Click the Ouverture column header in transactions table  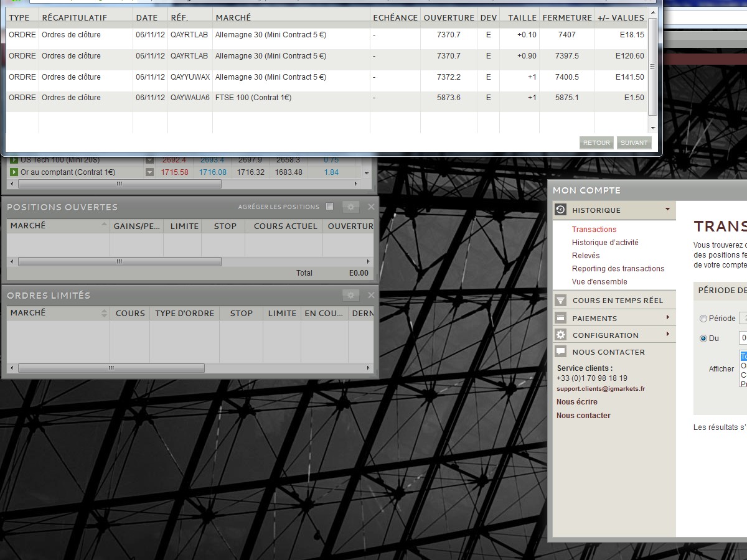(449, 17)
